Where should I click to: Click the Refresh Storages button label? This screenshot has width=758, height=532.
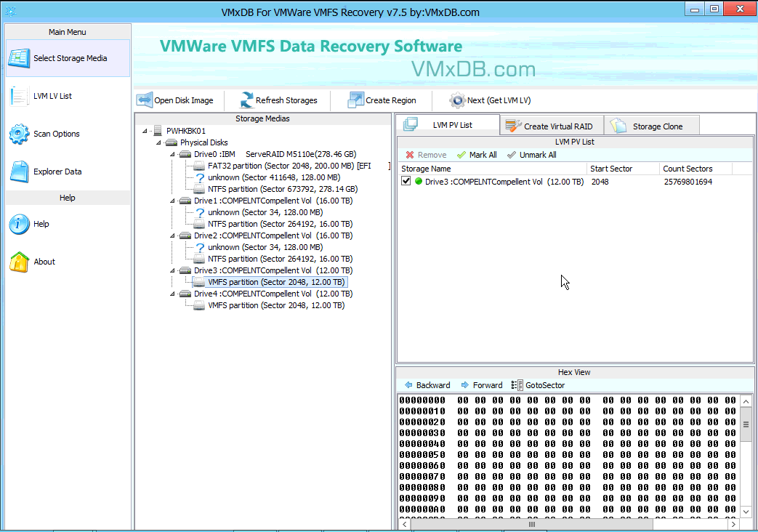(x=286, y=100)
